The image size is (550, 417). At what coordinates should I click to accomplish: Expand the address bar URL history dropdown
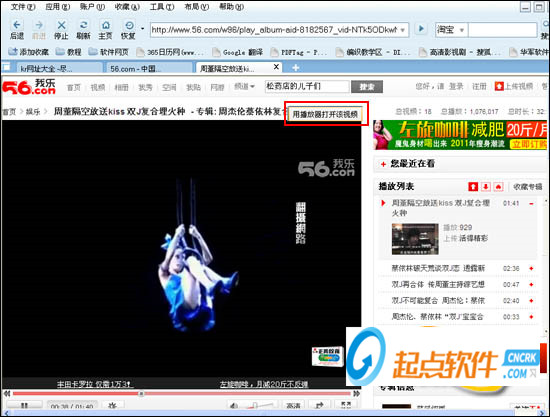tap(403, 30)
